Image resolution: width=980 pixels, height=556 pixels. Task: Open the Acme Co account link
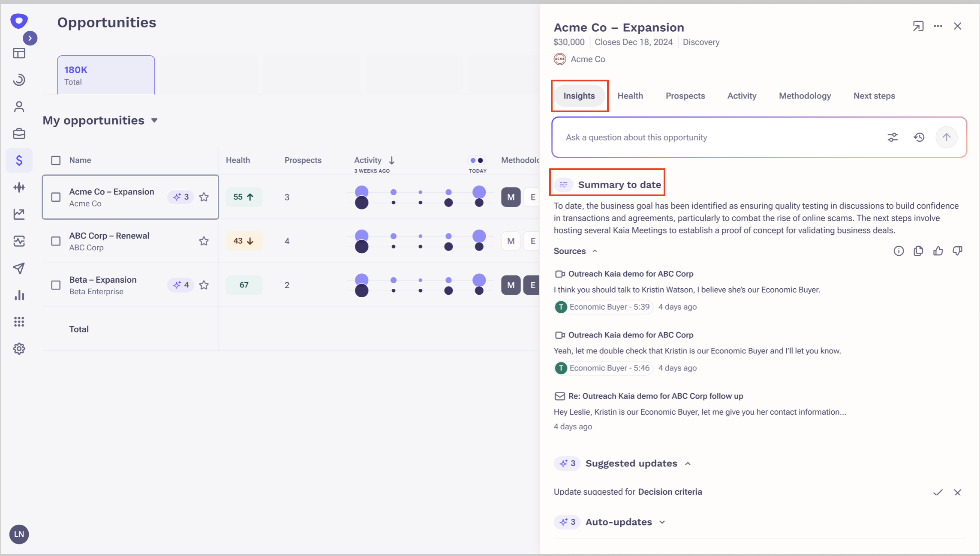(x=587, y=59)
